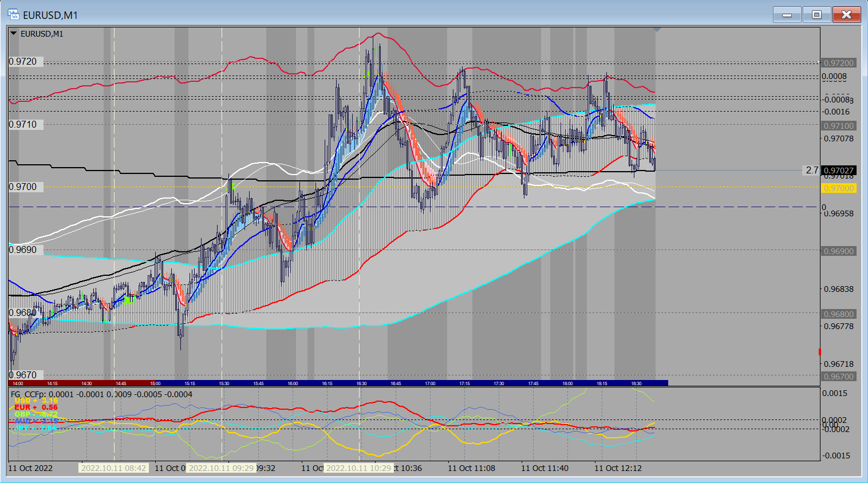This screenshot has height=483, width=868.
Task: Click the 2.7 spread label near price
Action: click(812, 171)
